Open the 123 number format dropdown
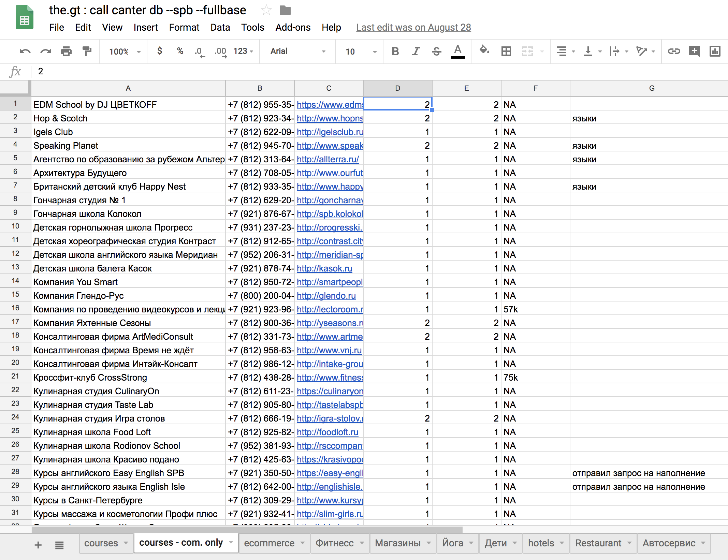Screen dimensions: 728x560 pos(243,51)
